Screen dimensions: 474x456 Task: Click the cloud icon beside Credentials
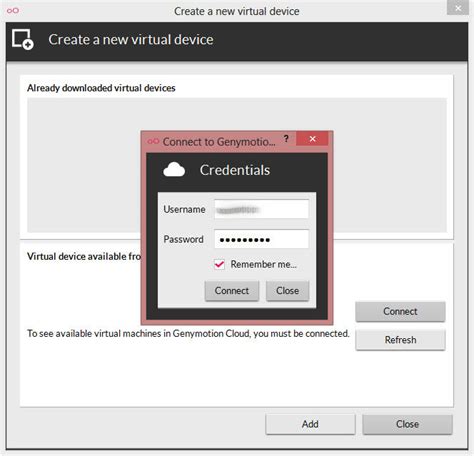[x=174, y=170]
